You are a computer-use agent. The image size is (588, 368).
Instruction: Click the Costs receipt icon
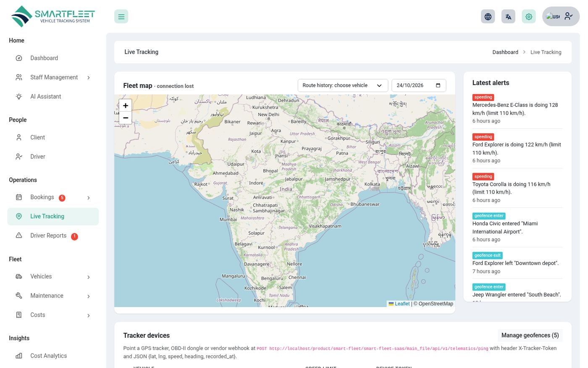pos(19,315)
